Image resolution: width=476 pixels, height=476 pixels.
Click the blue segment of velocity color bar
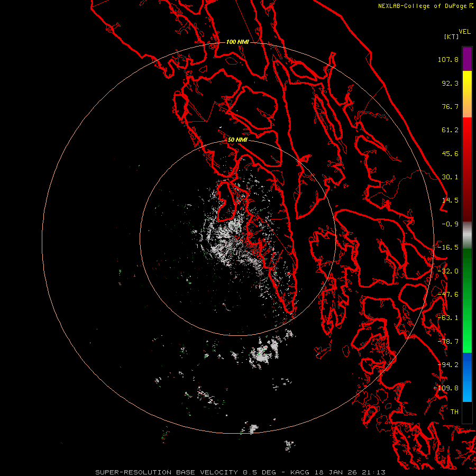(467, 377)
